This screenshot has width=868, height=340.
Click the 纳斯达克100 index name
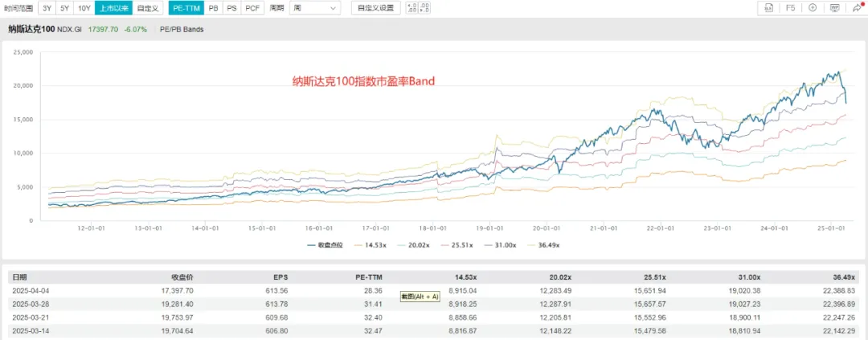coord(31,30)
